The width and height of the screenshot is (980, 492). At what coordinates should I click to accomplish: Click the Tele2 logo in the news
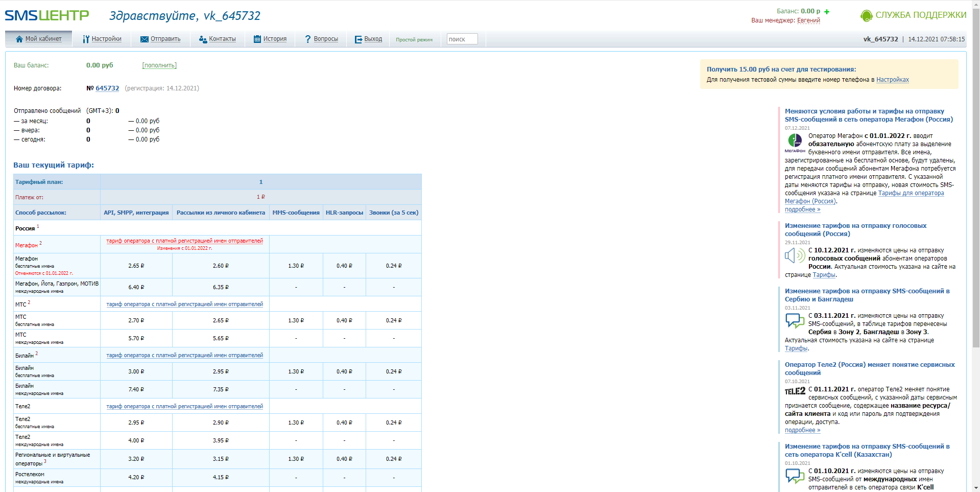795,391
